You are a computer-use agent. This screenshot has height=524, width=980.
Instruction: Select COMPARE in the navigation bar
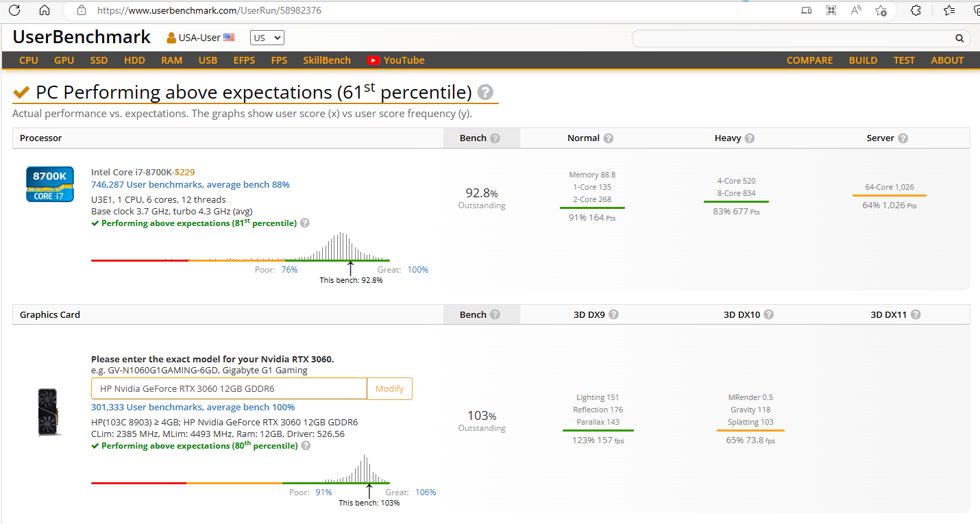click(809, 60)
